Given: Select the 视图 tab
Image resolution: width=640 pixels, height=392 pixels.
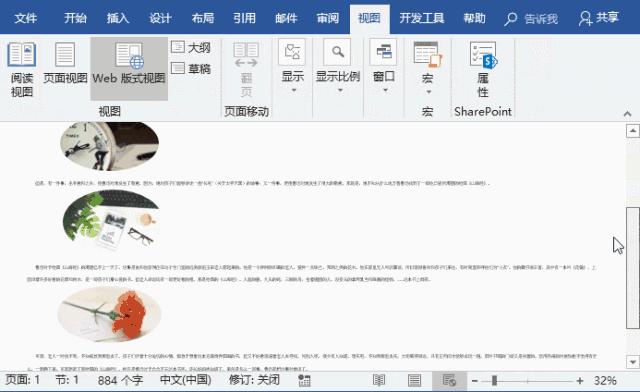Looking at the screenshot, I should coord(369,18).
